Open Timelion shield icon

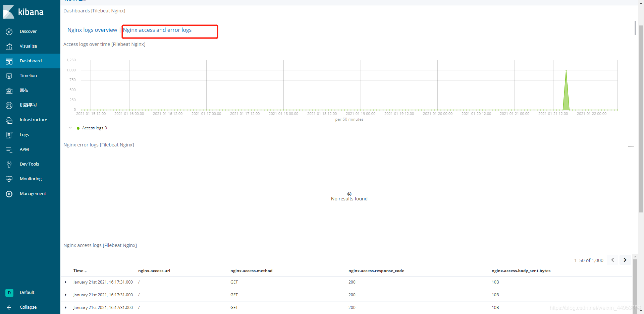coord(9,76)
